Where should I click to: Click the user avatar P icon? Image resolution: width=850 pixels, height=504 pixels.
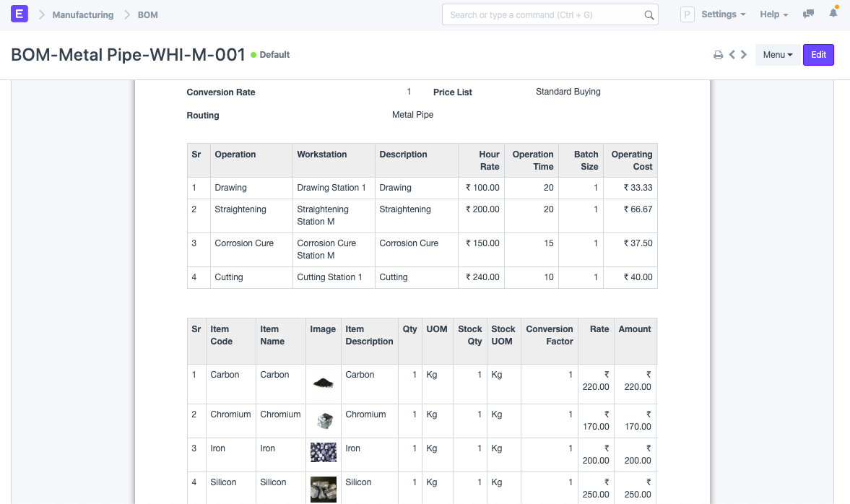coord(688,14)
